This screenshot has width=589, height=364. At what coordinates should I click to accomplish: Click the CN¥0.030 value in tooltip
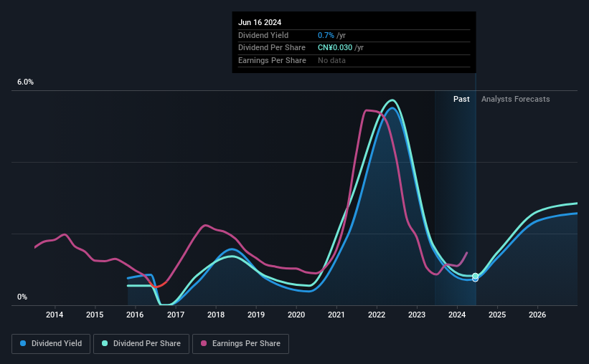[335, 48]
